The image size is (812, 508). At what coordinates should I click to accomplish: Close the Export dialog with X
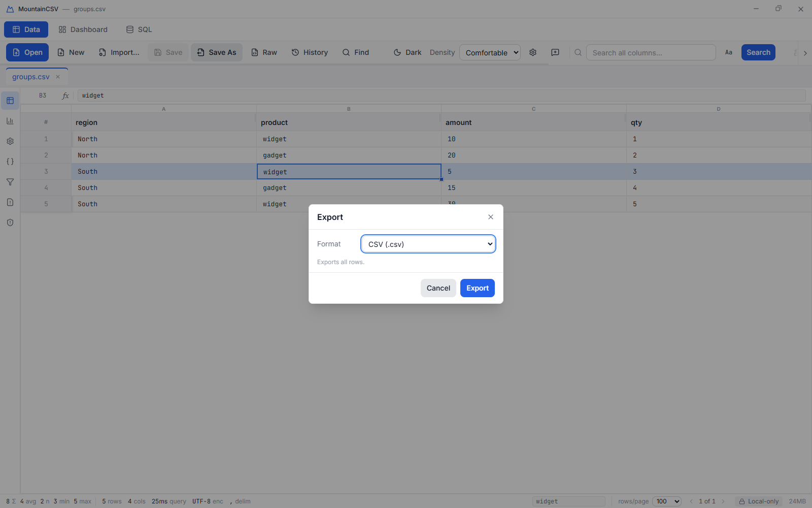pyautogui.click(x=491, y=217)
